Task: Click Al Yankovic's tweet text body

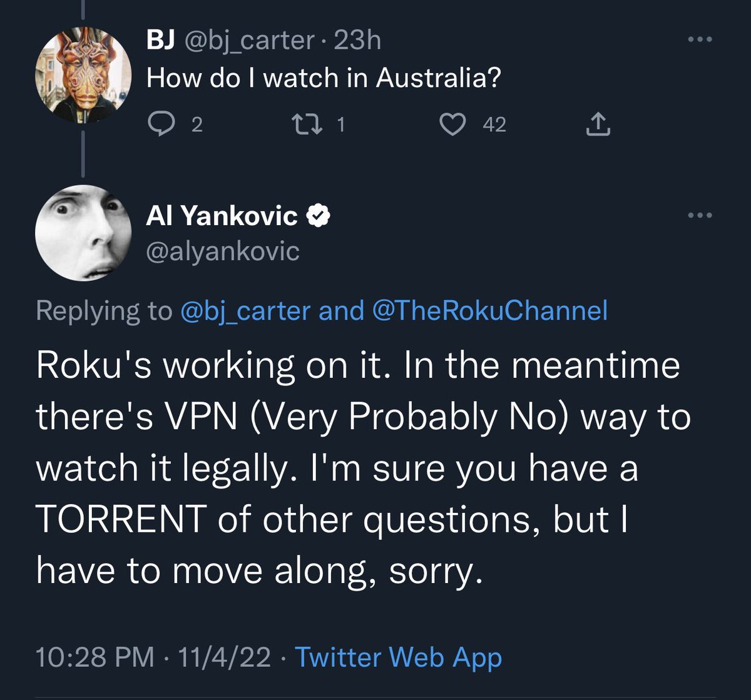Action: [x=363, y=467]
